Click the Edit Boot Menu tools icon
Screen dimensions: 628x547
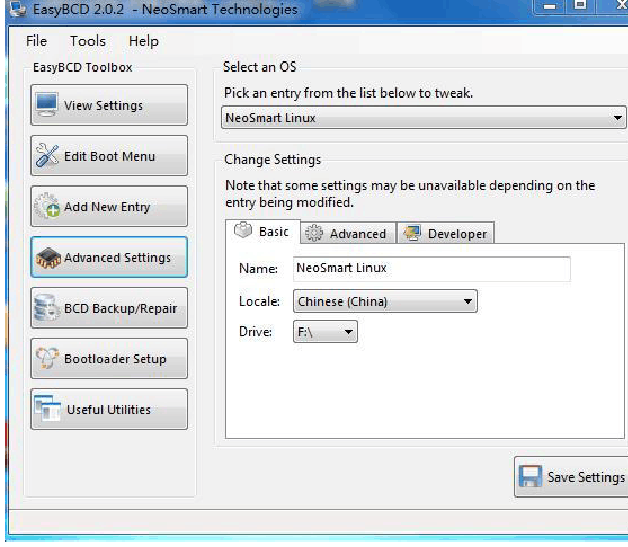coord(47,155)
